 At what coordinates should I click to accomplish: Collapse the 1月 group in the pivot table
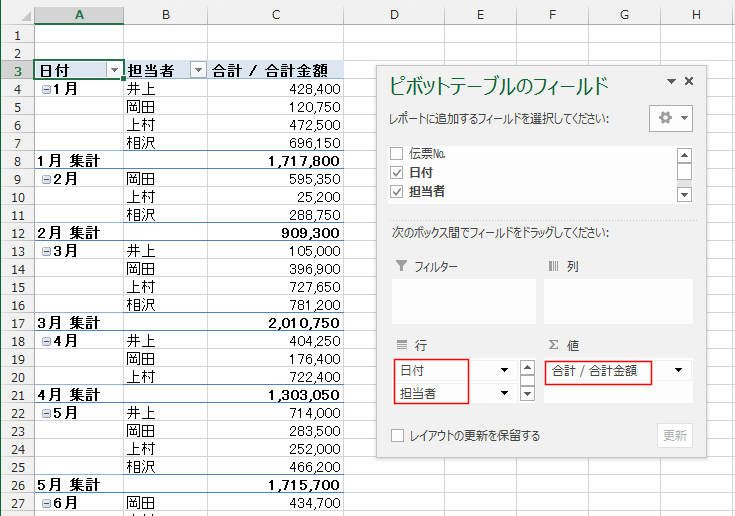[46, 89]
